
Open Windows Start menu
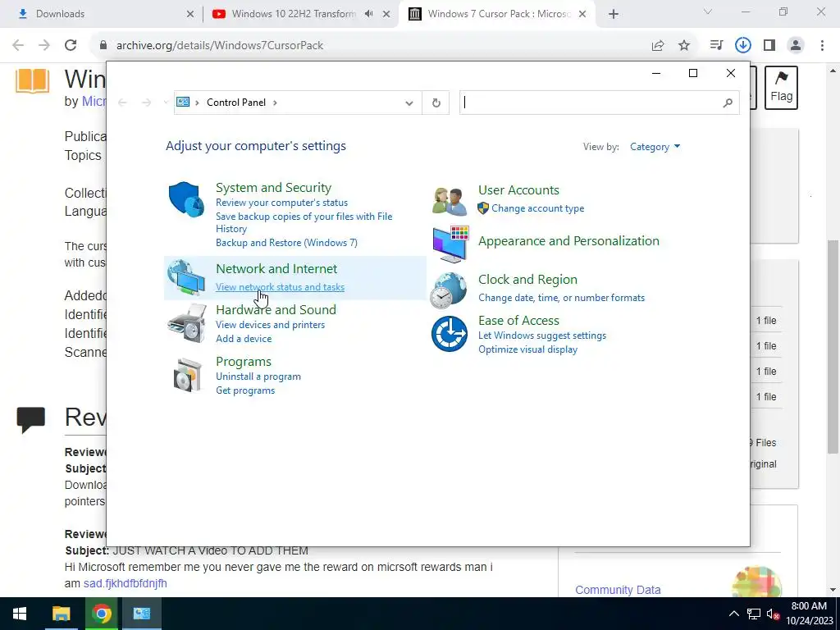click(20, 614)
